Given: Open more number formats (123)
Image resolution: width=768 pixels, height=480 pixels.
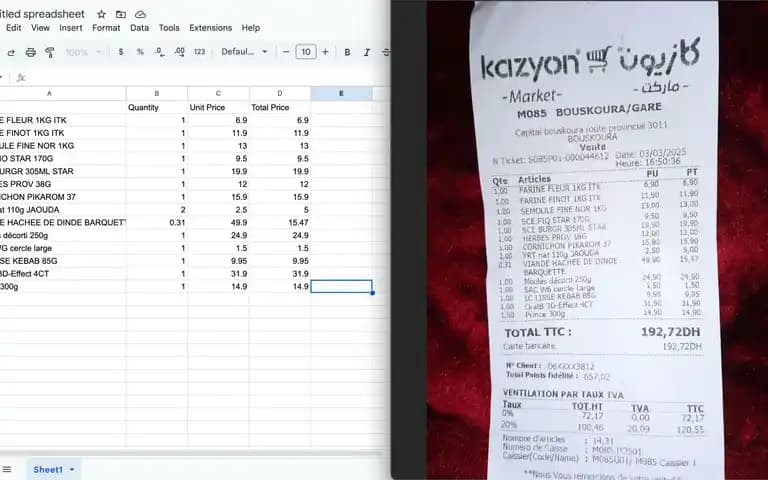Looking at the screenshot, I should 199,52.
